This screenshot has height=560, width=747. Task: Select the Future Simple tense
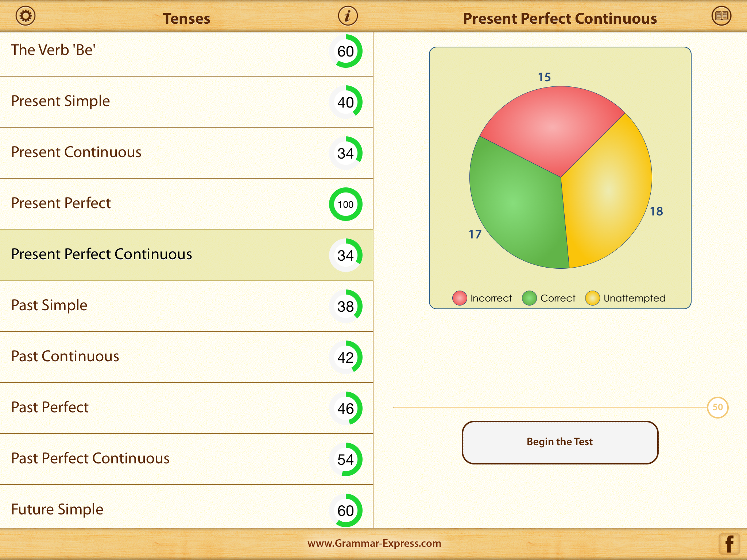[x=57, y=509]
